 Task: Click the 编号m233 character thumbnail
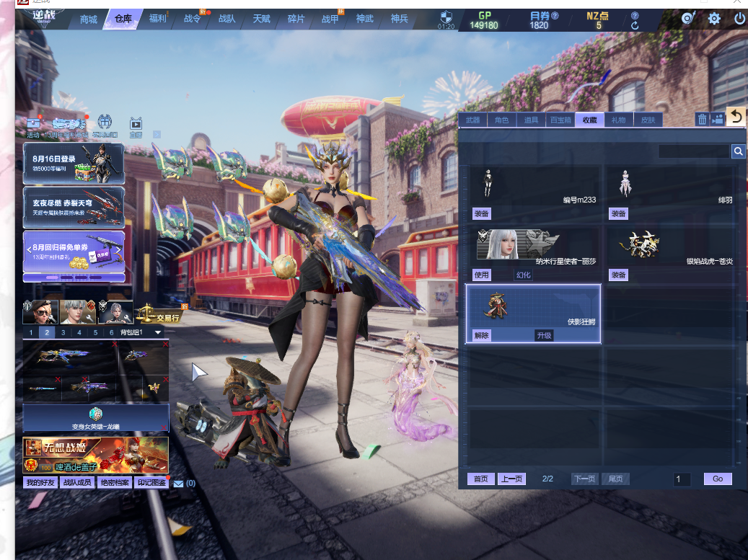click(488, 183)
